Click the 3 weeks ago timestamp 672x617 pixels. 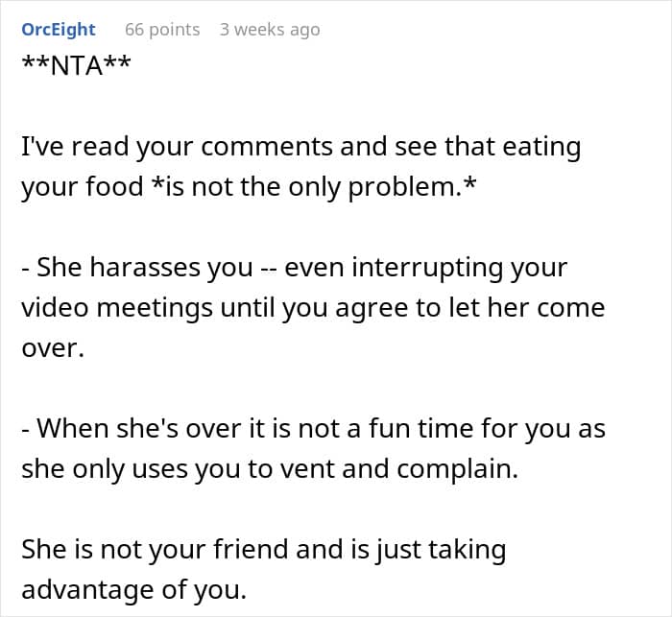[x=270, y=30]
